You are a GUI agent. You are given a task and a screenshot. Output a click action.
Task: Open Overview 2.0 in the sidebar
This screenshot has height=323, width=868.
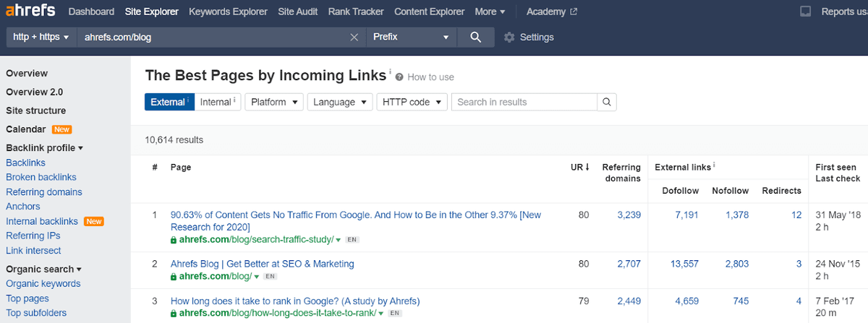click(34, 92)
